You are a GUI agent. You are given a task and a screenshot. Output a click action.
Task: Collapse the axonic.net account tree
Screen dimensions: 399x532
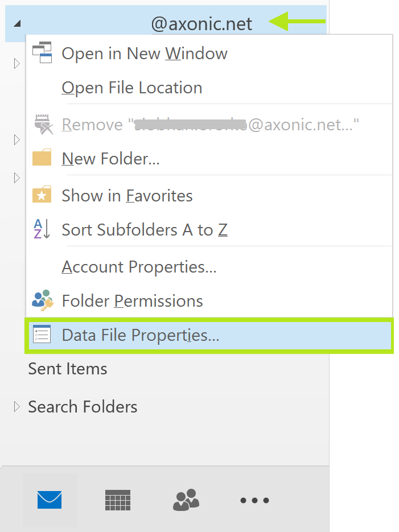(x=17, y=24)
